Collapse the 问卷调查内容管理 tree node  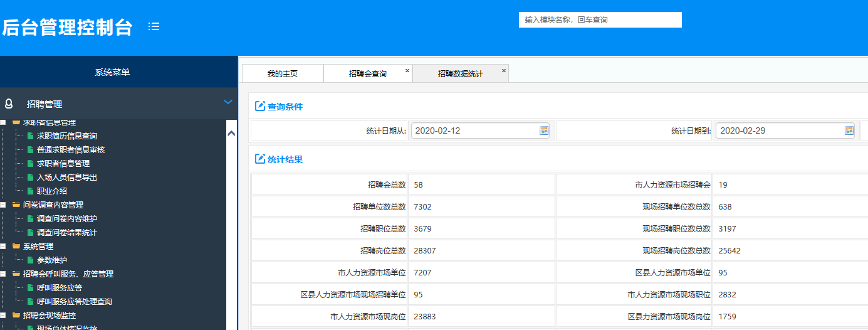tap(4, 205)
